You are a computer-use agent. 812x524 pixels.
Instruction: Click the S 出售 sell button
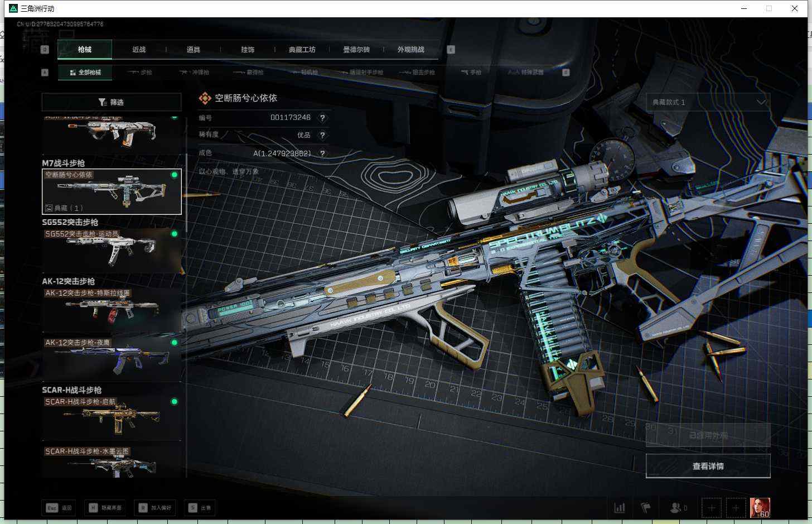tap(200, 508)
